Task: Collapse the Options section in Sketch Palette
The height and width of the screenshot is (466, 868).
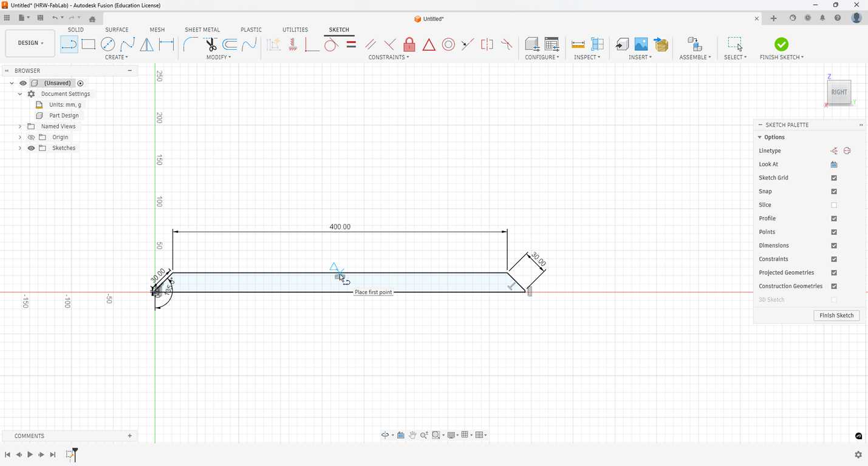Action: (760, 137)
